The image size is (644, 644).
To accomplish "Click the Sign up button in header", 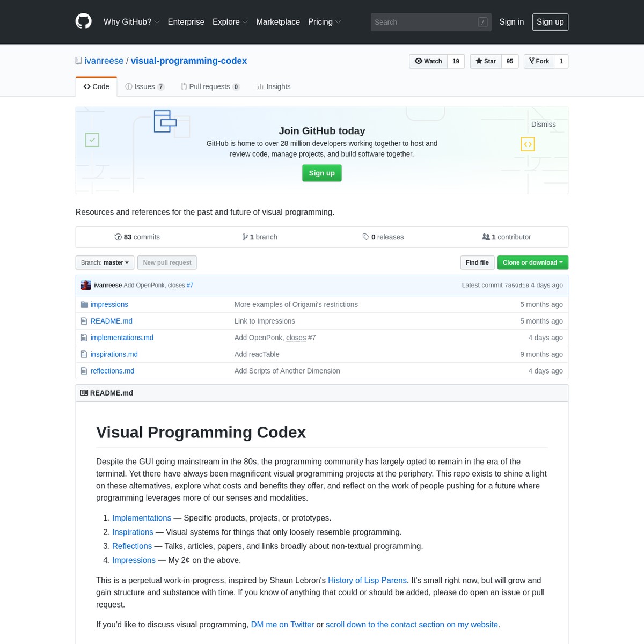I will [x=550, y=22].
